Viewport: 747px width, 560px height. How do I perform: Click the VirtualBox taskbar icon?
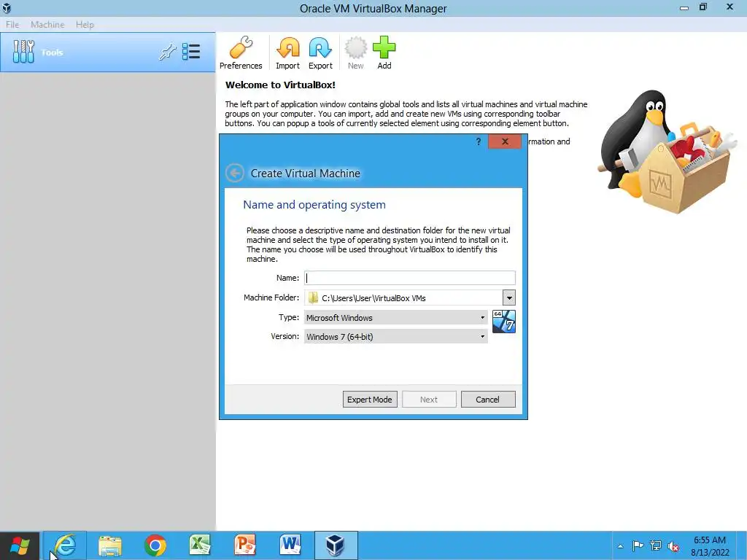click(x=336, y=545)
